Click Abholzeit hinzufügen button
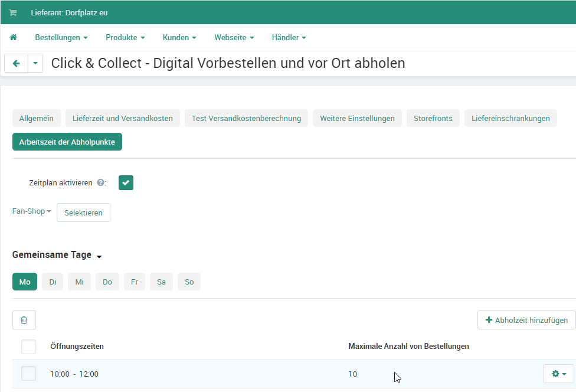 526,320
